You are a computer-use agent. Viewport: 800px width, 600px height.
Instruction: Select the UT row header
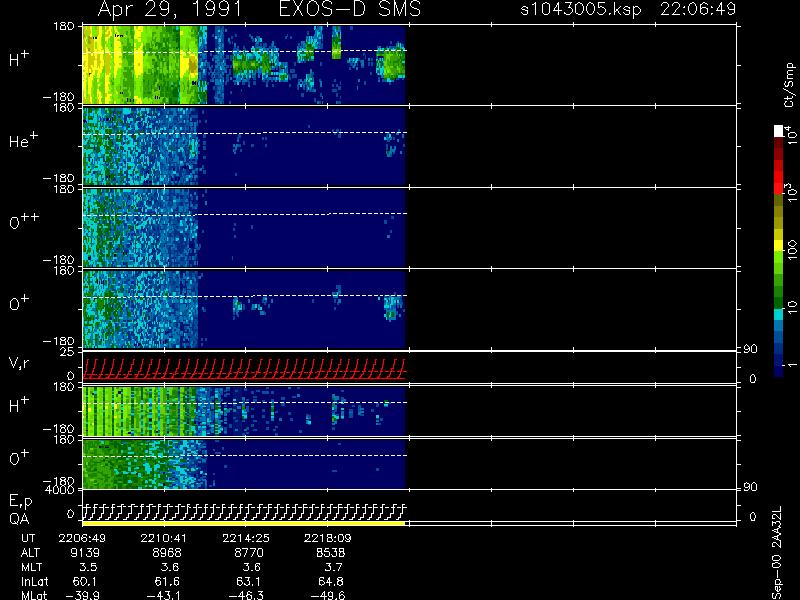tap(28, 538)
